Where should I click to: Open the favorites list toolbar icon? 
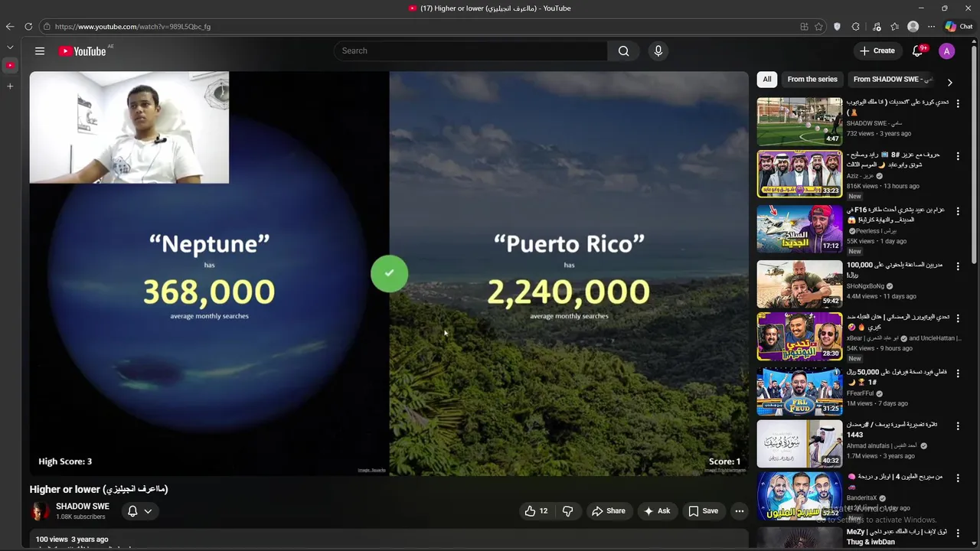click(x=894, y=27)
